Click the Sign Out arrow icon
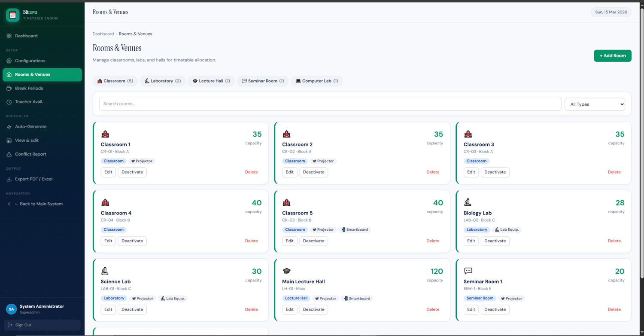Screen dimensions: 644x336 point(10,325)
